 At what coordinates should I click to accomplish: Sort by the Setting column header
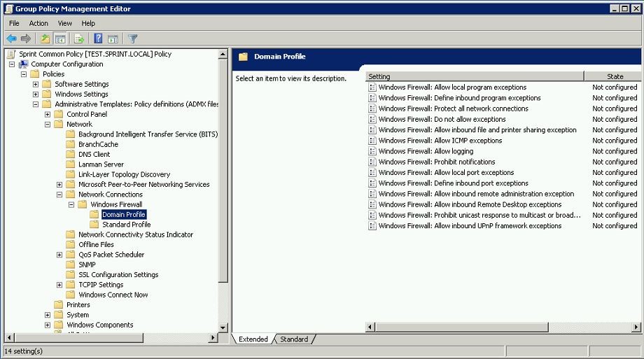(475, 76)
